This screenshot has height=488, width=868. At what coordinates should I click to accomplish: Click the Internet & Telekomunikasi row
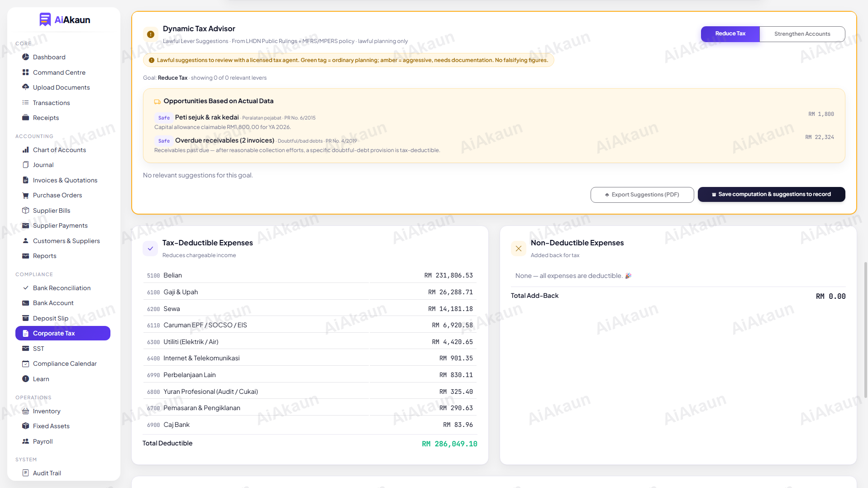pyautogui.click(x=310, y=358)
